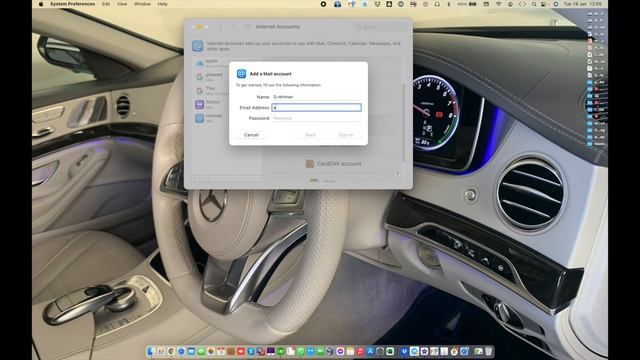Click the Bluetooth icon in the menu bar
This screenshot has height=360, width=640.
point(449,4)
